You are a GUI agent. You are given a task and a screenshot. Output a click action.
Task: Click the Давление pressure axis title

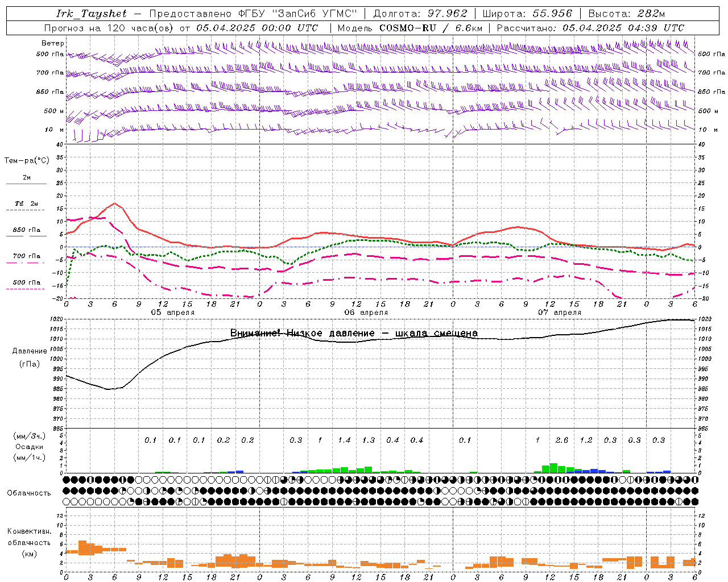click(30, 351)
